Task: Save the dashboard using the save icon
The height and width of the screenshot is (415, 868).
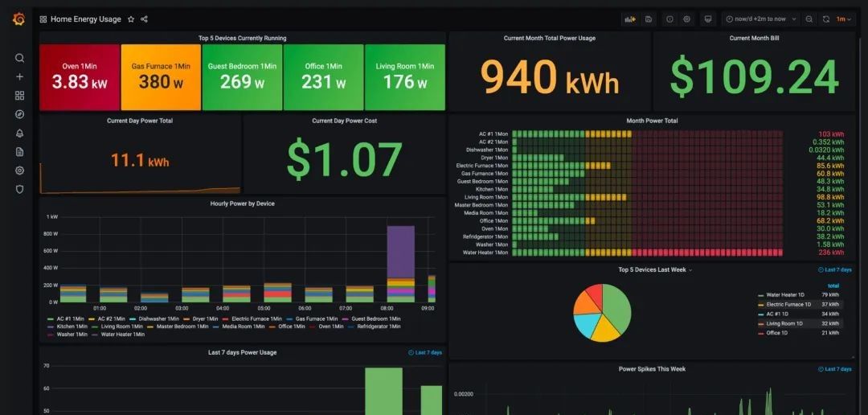Action: 649,19
